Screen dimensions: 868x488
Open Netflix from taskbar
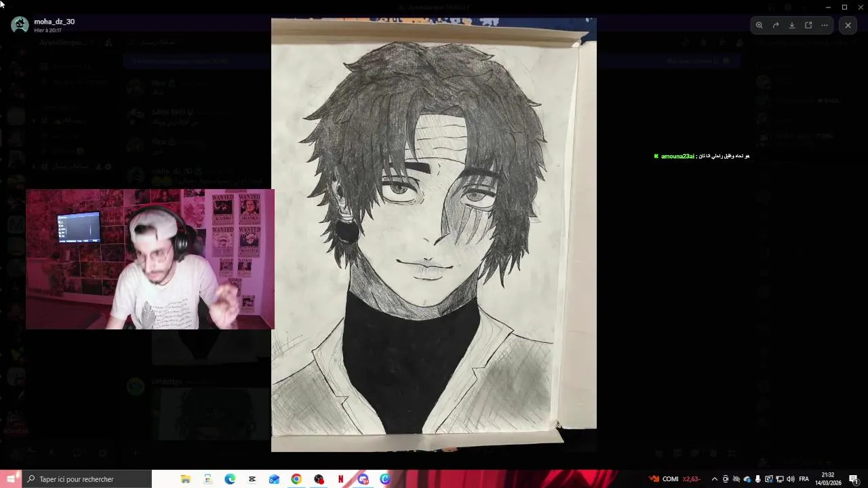340,479
